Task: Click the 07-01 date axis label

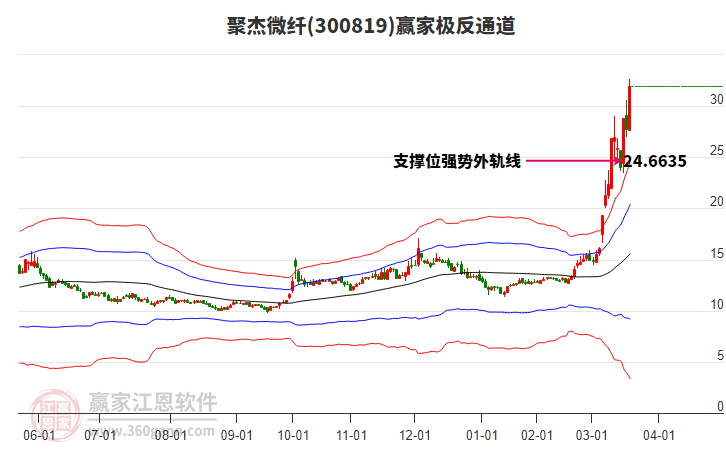Action: tap(100, 435)
